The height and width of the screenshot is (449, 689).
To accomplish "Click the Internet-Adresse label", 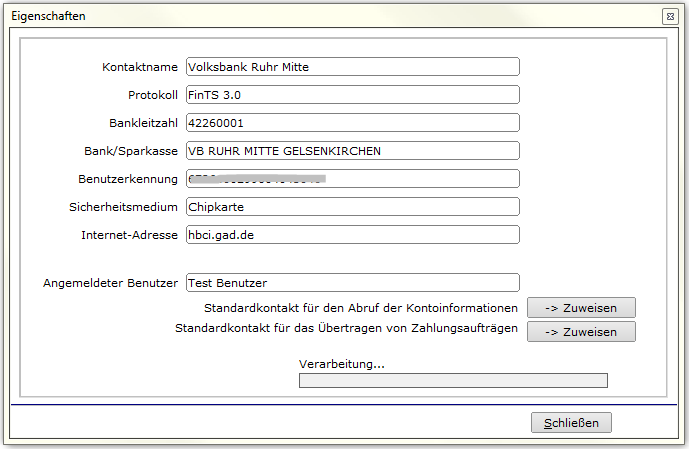I will pos(130,235).
